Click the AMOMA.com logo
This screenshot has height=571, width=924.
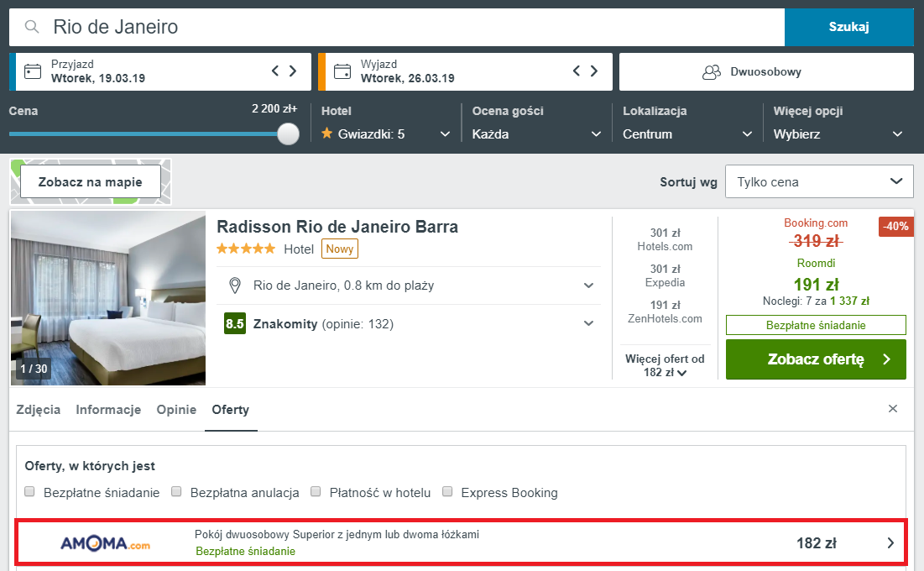point(106,543)
